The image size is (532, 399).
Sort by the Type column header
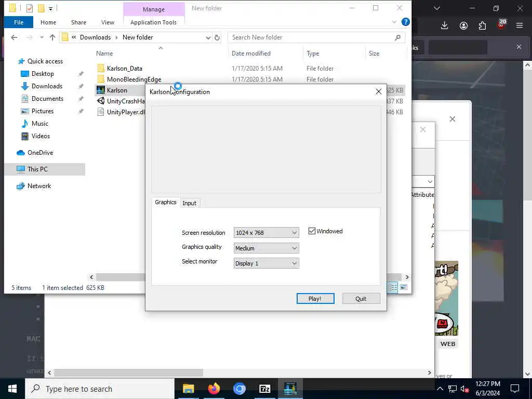click(313, 54)
